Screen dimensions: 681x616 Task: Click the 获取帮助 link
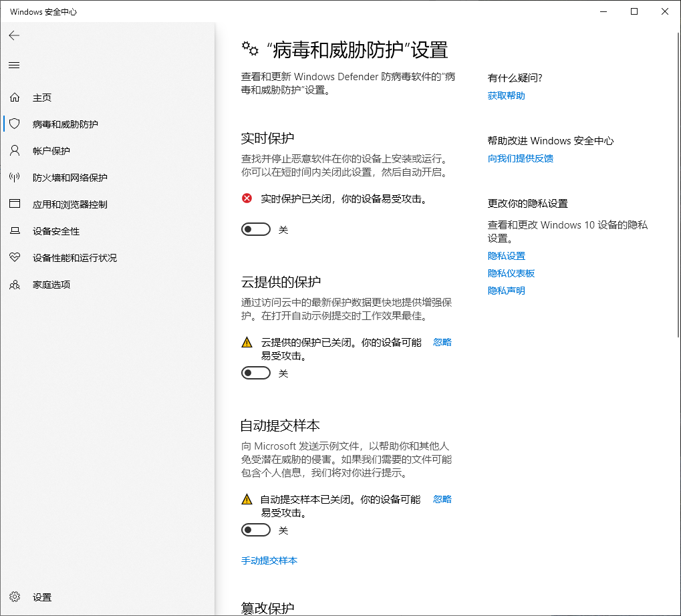tap(506, 96)
